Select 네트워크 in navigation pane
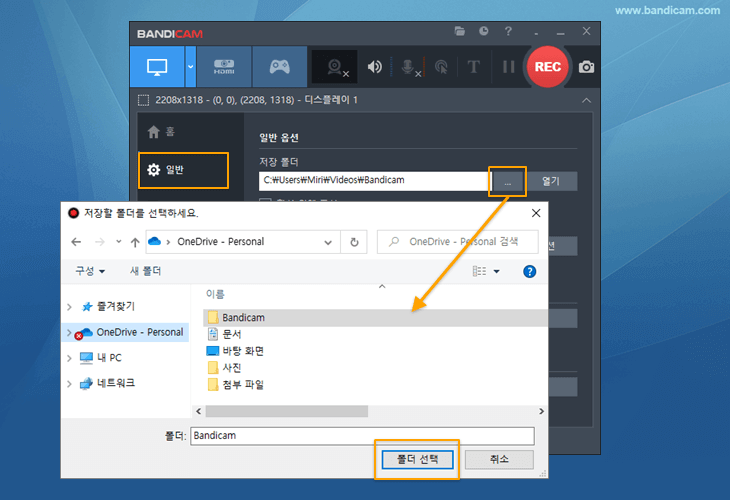730x500 pixels. 115,383
